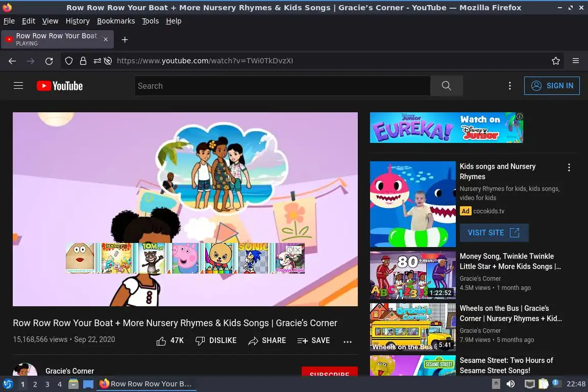Screen dimensions: 588x392
Task: Switch to workspace 4 in taskbar
Action: click(x=59, y=384)
